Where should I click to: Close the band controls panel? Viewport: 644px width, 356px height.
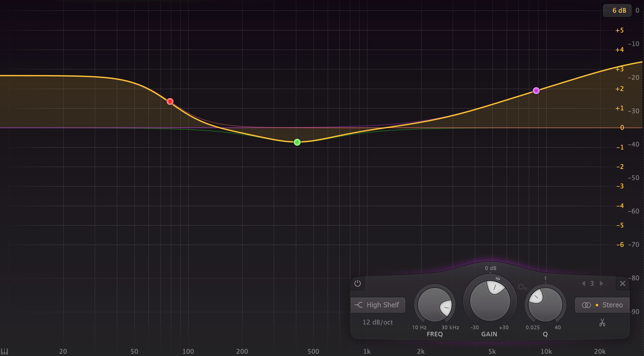[622, 283]
